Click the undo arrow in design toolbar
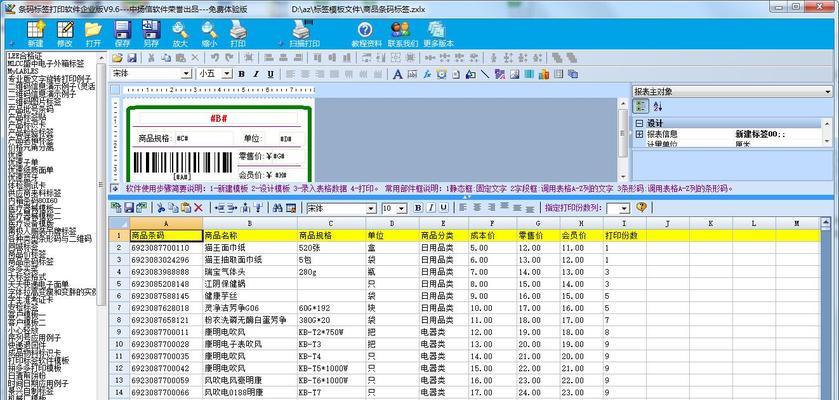 [215, 58]
